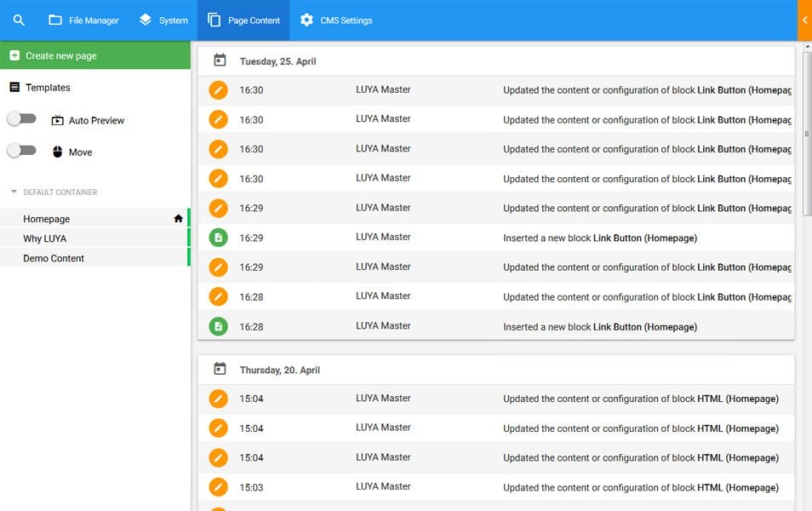Image resolution: width=812 pixels, height=511 pixels.
Task: Open the Why LUYA page
Action: [45, 238]
